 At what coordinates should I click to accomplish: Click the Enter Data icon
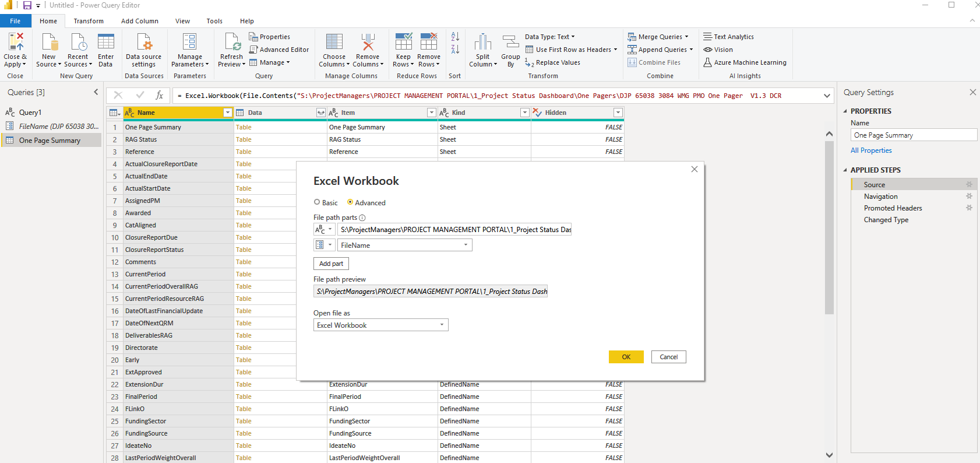[106, 42]
